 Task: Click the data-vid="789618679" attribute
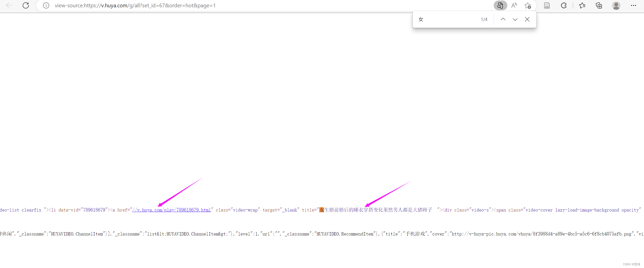click(x=83, y=210)
